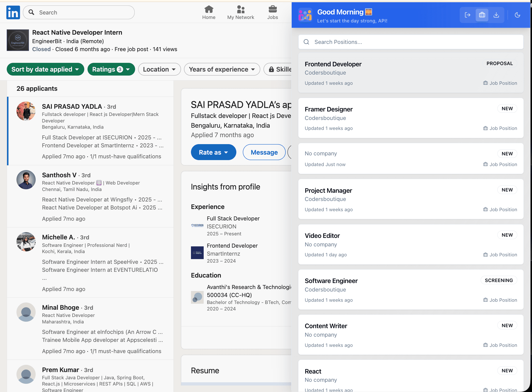The width and height of the screenshot is (532, 392).
Task: Open Prem Kumar avatar placeholder
Action: [x=26, y=374]
